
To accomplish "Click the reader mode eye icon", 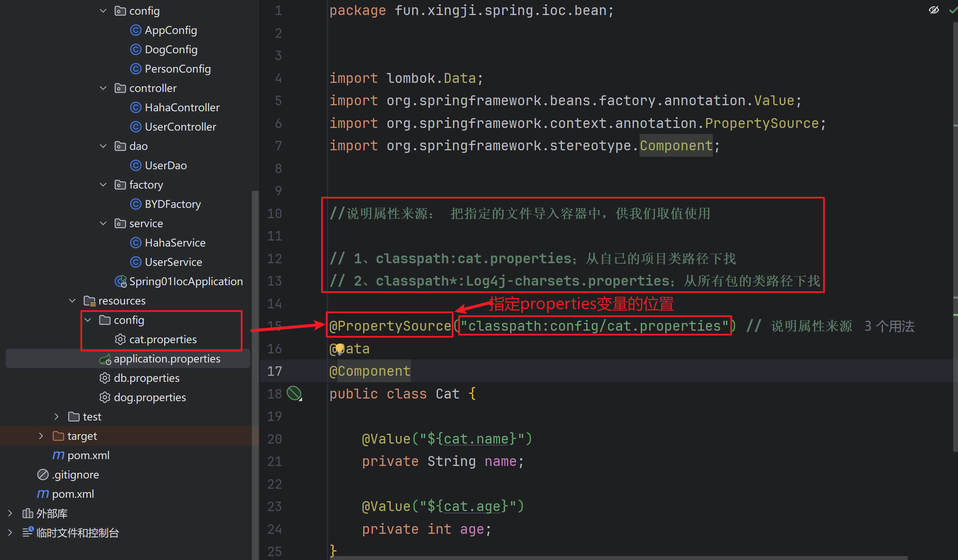I will pos(934,10).
